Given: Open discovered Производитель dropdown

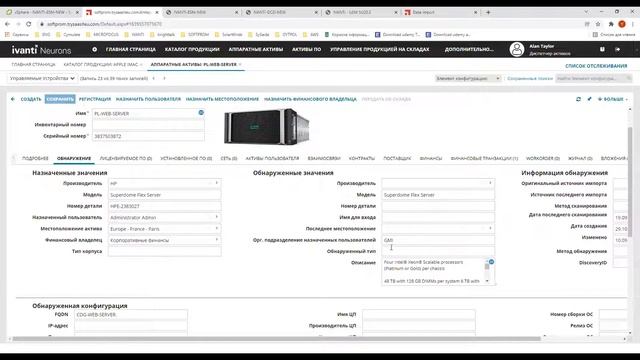Looking at the screenshot, I should click(490, 183).
